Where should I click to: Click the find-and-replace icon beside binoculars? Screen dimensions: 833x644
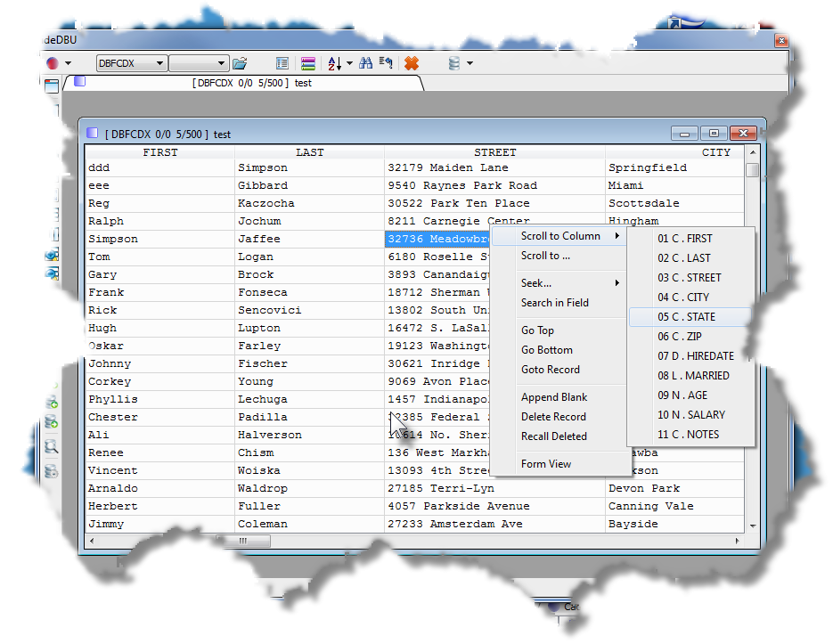tap(386, 63)
